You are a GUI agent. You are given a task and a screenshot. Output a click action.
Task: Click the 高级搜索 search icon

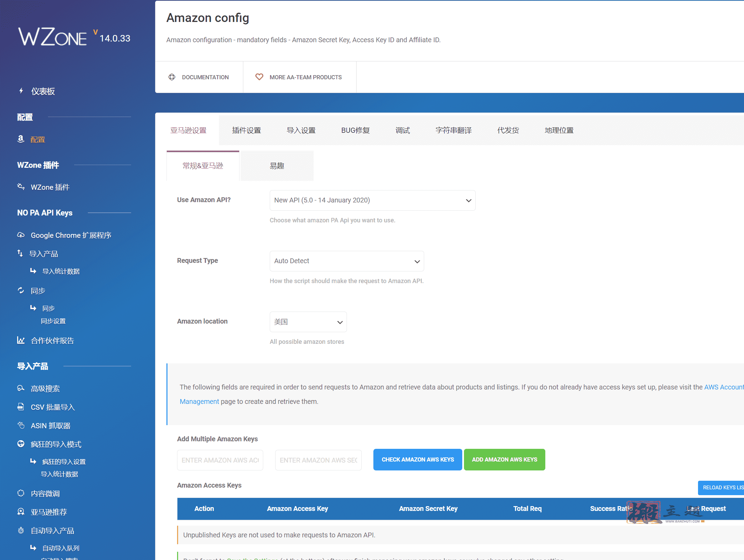click(21, 388)
